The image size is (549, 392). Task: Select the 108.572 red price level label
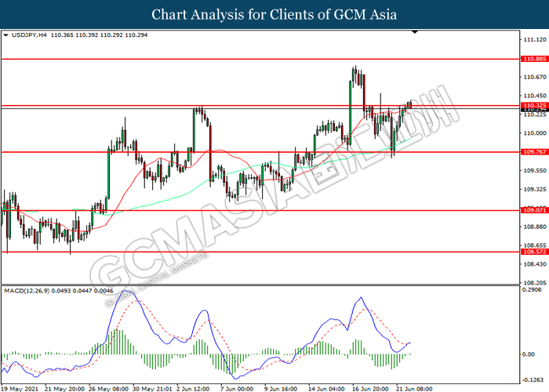[534, 252]
